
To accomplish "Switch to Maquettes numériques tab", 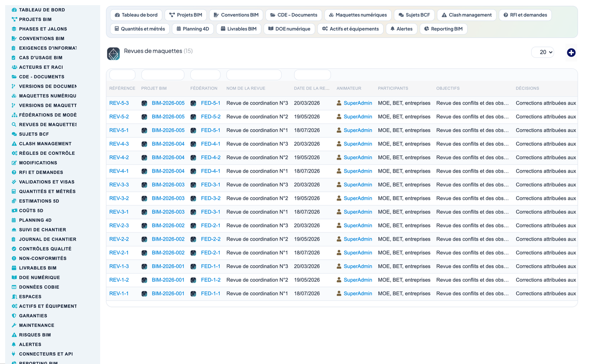I will pyautogui.click(x=358, y=15).
